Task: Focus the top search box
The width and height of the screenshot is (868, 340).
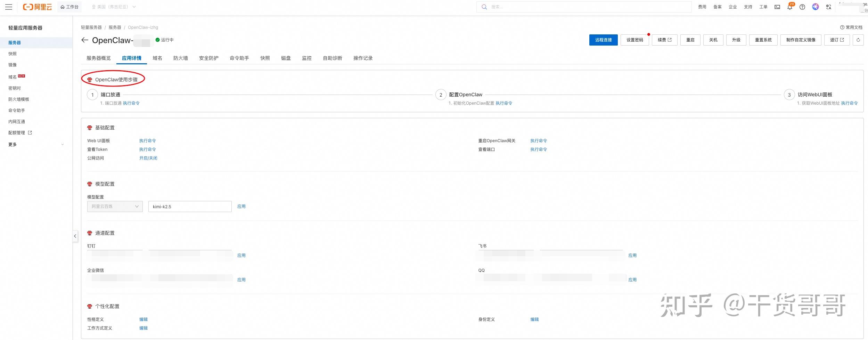Action: pos(584,7)
